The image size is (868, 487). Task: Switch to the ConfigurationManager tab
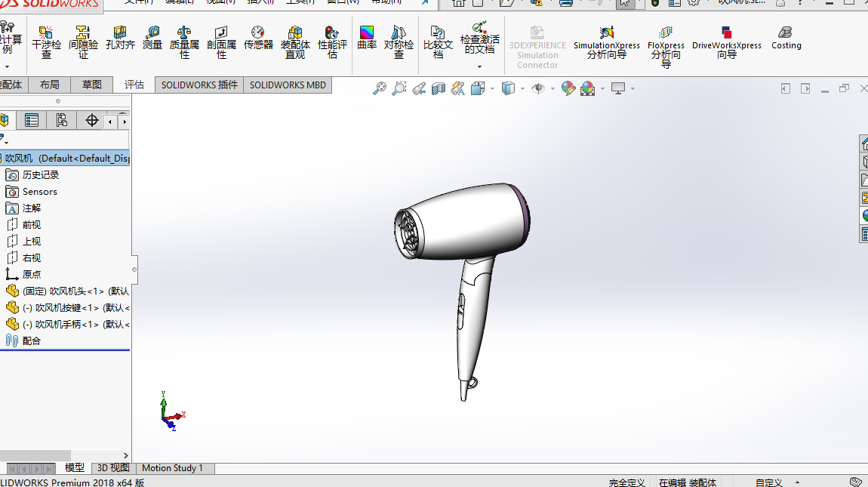61,120
